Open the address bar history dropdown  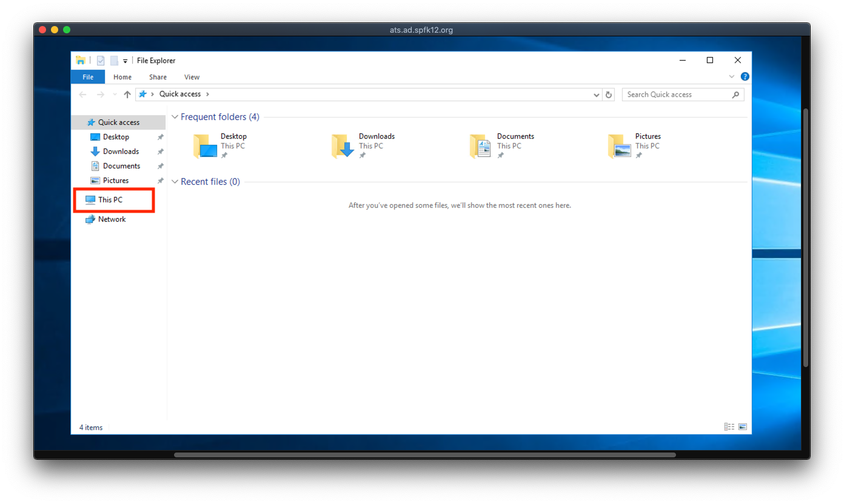597,95
